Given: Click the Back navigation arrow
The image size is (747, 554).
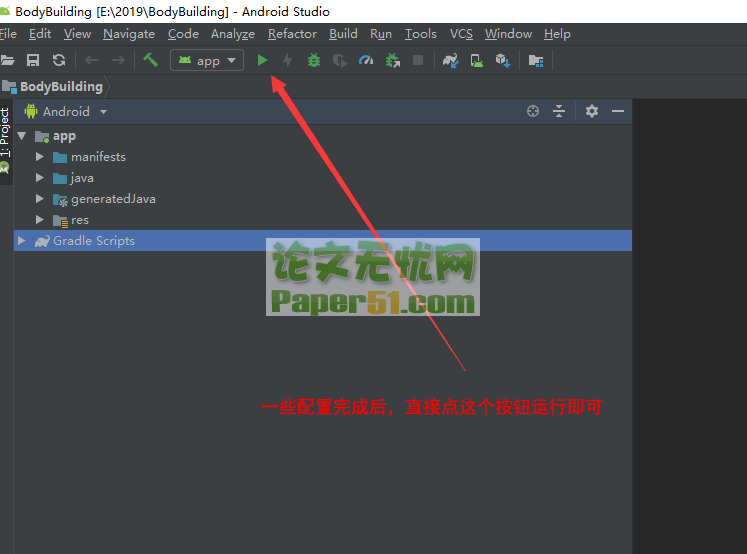Looking at the screenshot, I should [91, 60].
